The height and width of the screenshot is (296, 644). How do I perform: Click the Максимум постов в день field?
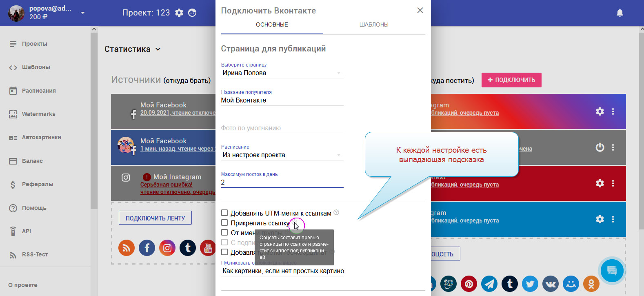(x=282, y=182)
